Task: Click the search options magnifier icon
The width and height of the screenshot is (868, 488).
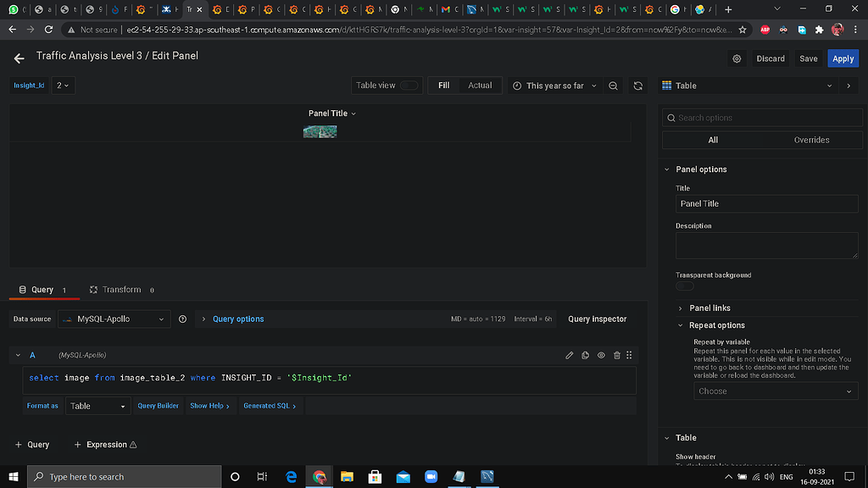Action: click(670, 117)
